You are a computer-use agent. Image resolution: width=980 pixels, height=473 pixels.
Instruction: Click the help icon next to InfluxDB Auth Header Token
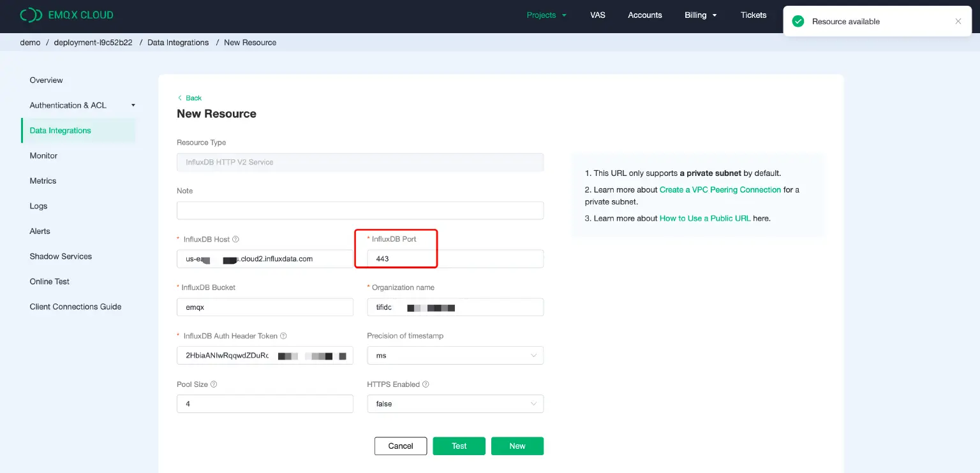(x=283, y=335)
